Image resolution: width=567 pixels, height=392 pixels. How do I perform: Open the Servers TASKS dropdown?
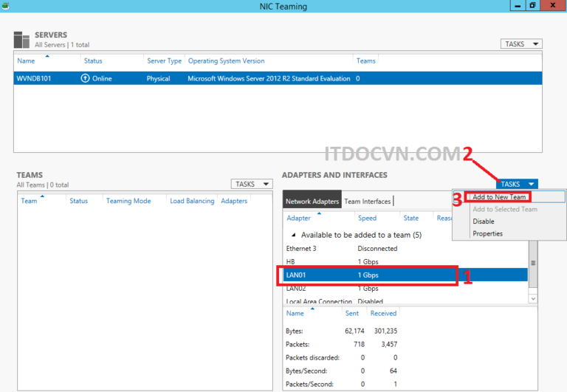tap(520, 44)
